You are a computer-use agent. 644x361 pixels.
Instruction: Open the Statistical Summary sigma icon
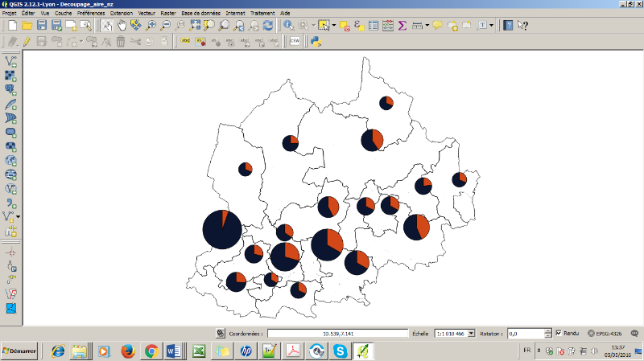coord(402,26)
